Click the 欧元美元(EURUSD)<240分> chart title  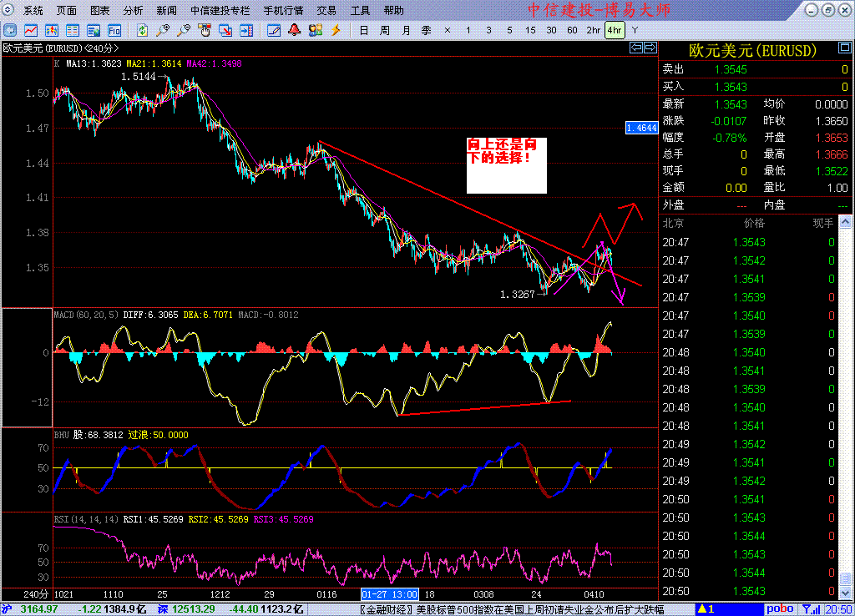(60, 48)
